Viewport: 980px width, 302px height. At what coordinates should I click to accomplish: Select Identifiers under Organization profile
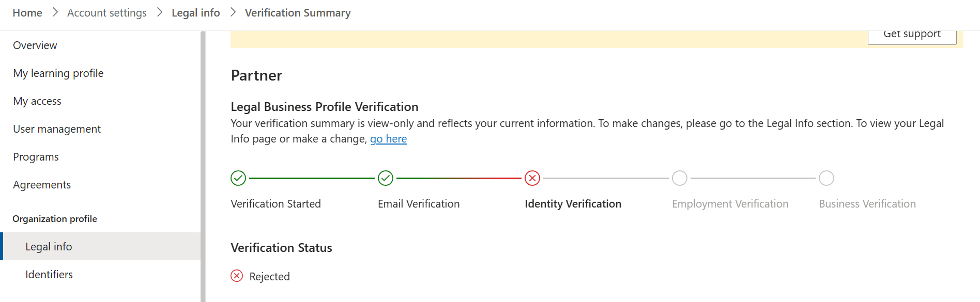click(49, 275)
